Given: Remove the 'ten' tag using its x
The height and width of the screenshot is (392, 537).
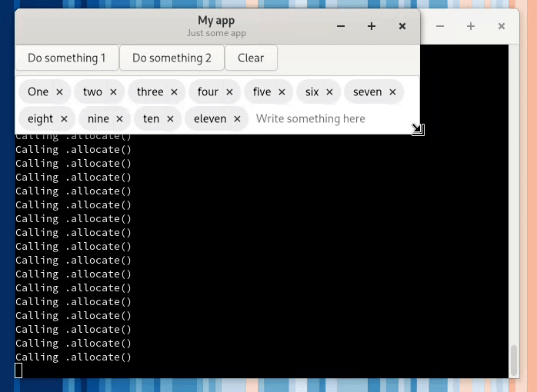Looking at the screenshot, I should point(170,119).
